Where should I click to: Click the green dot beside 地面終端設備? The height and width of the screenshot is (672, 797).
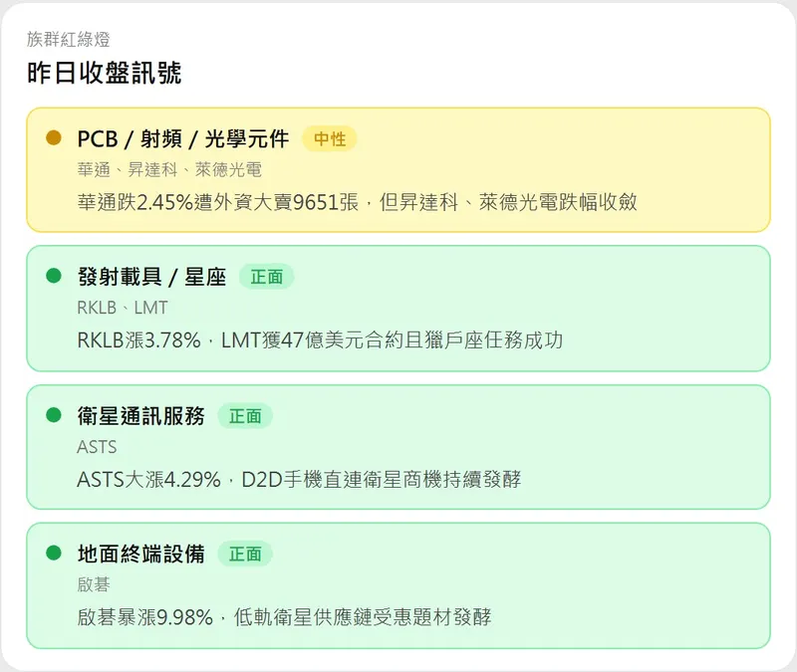tap(55, 554)
